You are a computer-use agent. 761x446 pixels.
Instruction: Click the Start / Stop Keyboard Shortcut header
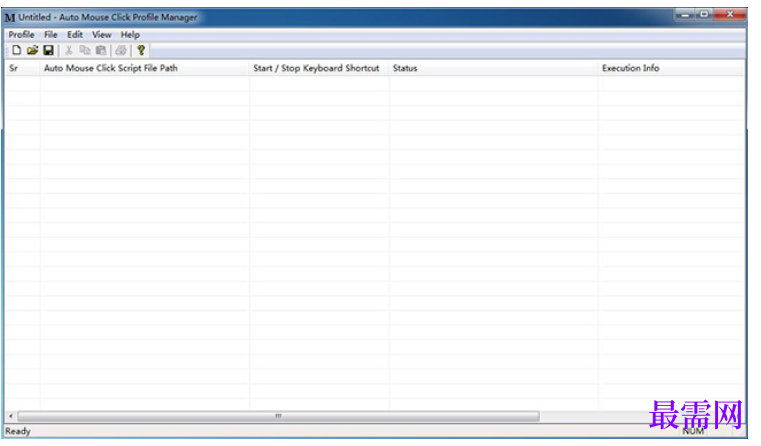click(x=319, y=68)
